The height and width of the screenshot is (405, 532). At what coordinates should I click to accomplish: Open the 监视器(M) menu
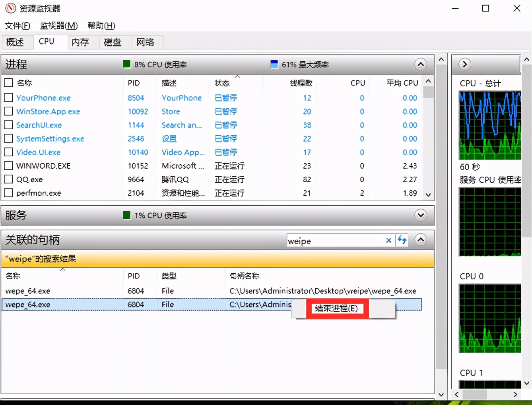(58, 25)
